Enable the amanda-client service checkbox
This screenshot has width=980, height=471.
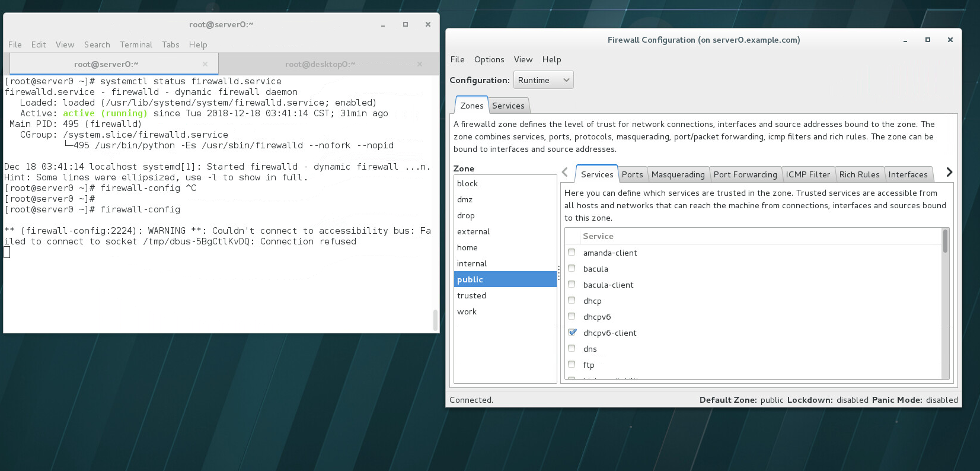[572, 253]
